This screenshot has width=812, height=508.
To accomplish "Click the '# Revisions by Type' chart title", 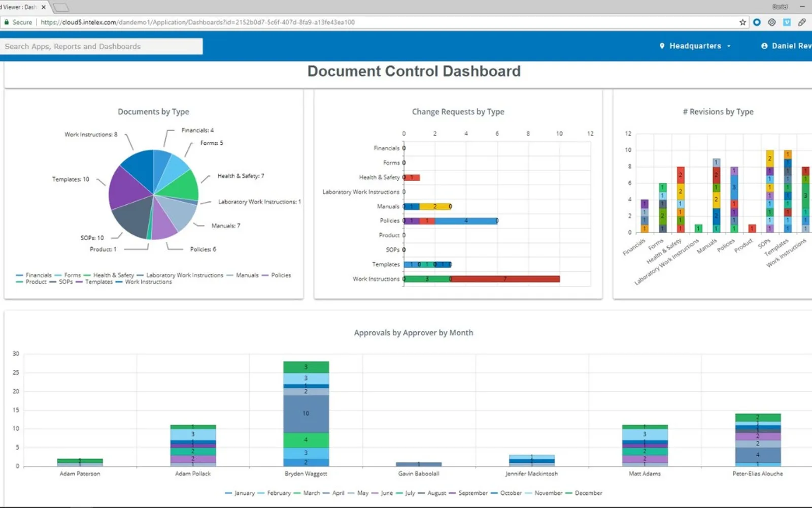I will (x=718, y=112).
